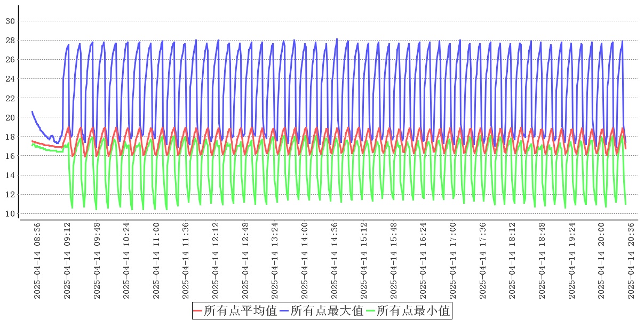Click the 11:00 x-axis time label
The width and height of the screenshot is (644, 320).
coord(156,261)
